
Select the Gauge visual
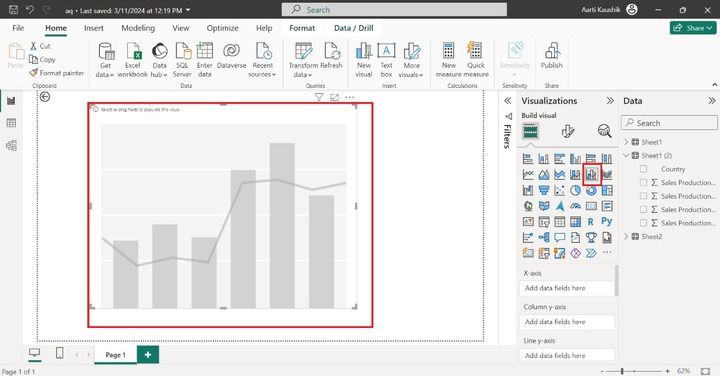pos(575,206)
